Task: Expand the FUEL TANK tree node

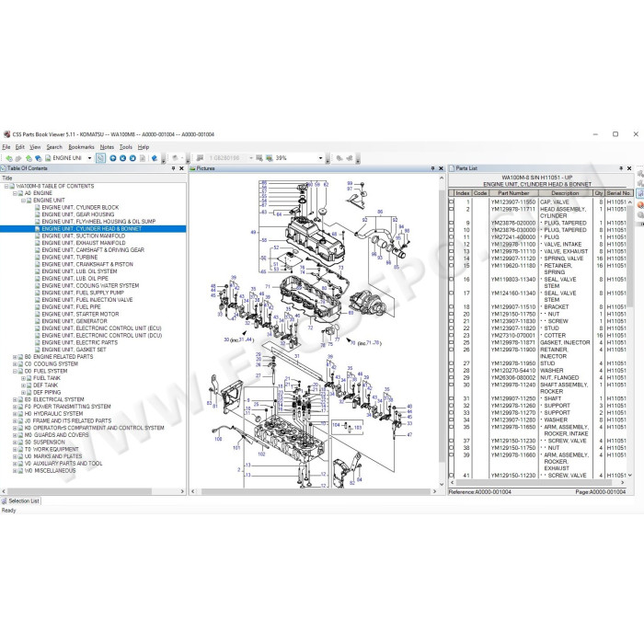Action: pos(23,378)
